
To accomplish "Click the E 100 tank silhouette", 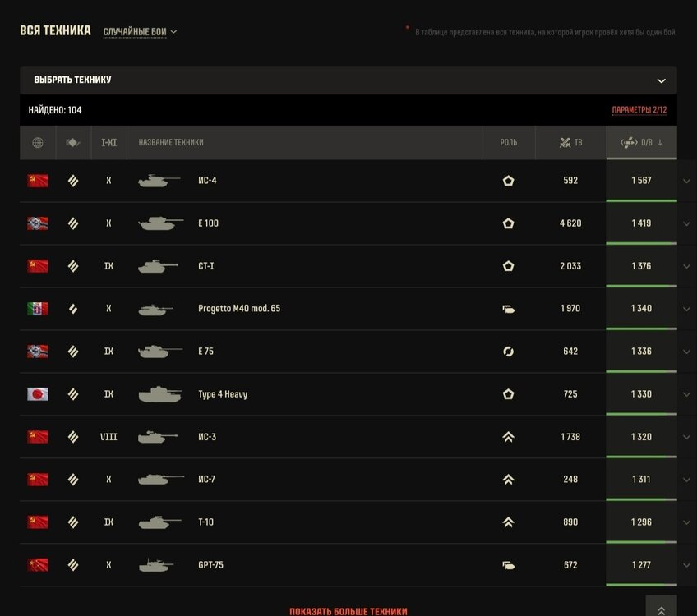I will 160,223.
